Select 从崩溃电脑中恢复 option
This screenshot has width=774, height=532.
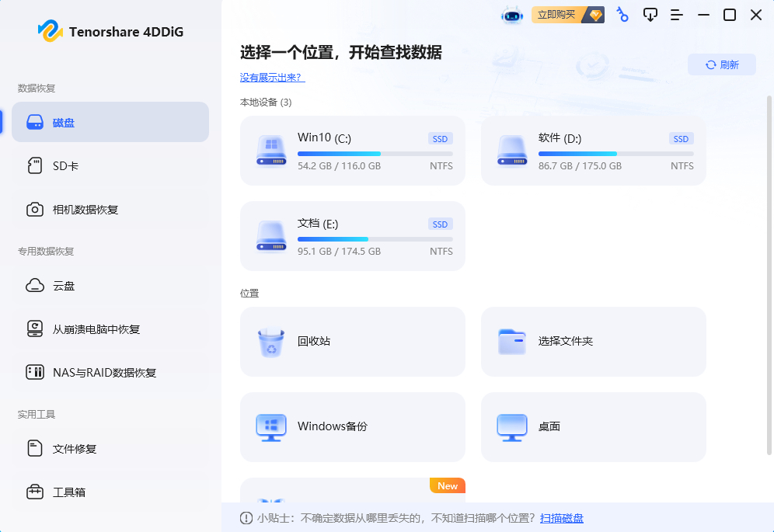[x=110, y=329]
